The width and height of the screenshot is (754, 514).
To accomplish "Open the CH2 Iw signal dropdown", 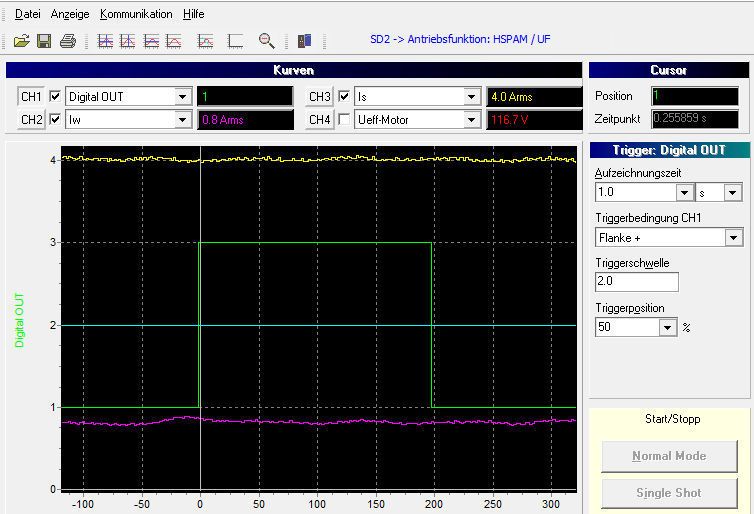I will pyautogui.click(x=182, y=119).
